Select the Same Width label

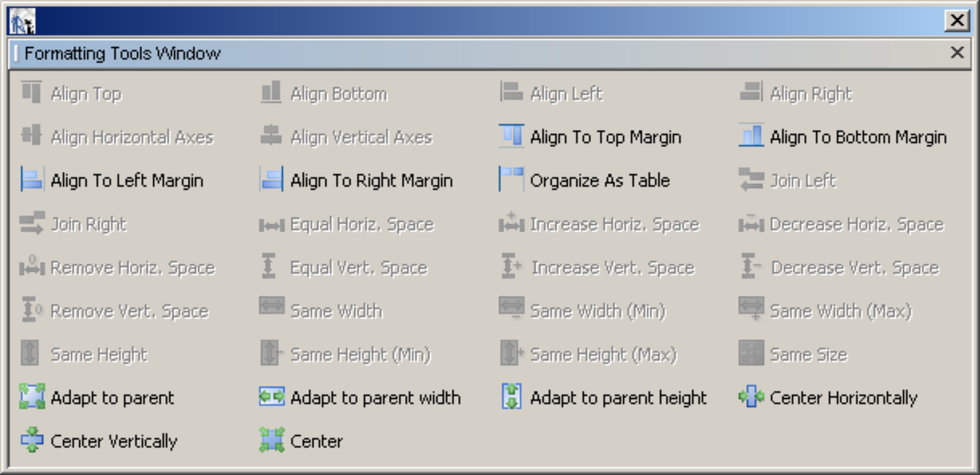coord(336,311)
